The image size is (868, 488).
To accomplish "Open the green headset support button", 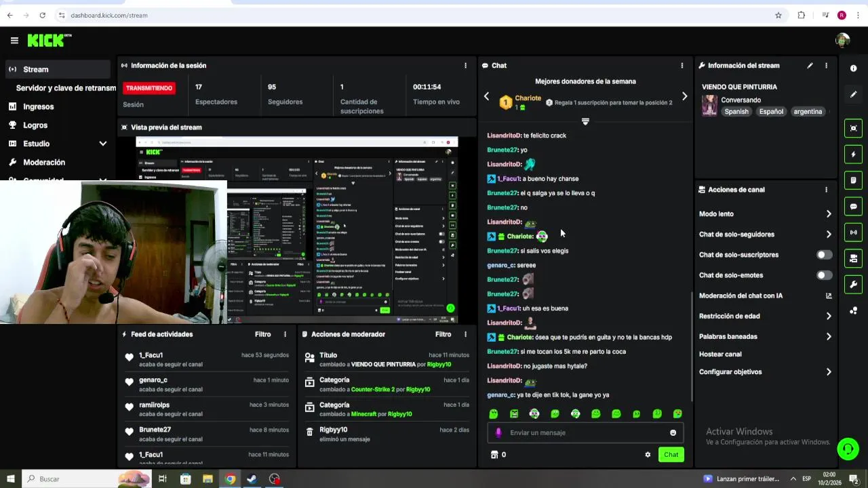I will (x=848, y=449).
